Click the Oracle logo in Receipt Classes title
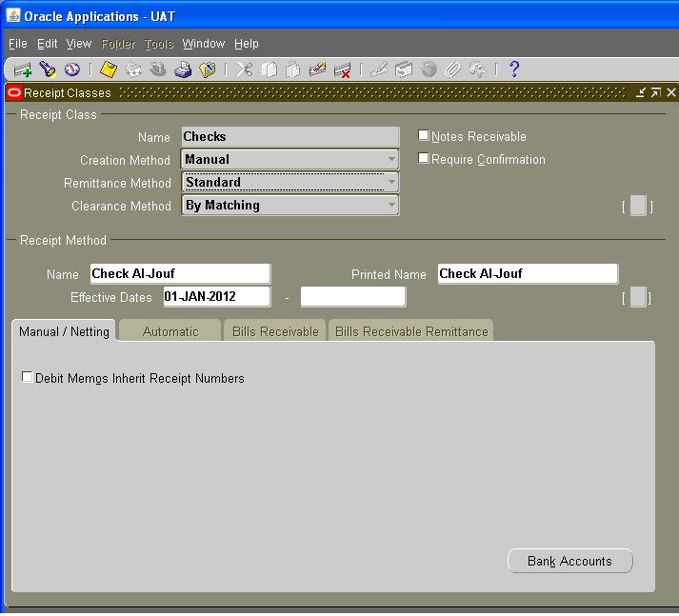Screen dimensions: 679x616 click(14, 92)
